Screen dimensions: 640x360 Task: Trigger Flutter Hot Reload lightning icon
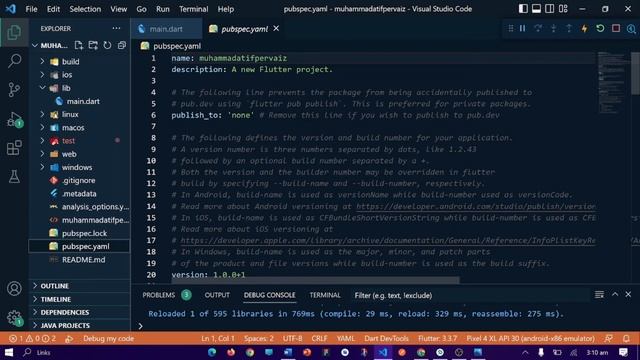(x=584, y=28)
